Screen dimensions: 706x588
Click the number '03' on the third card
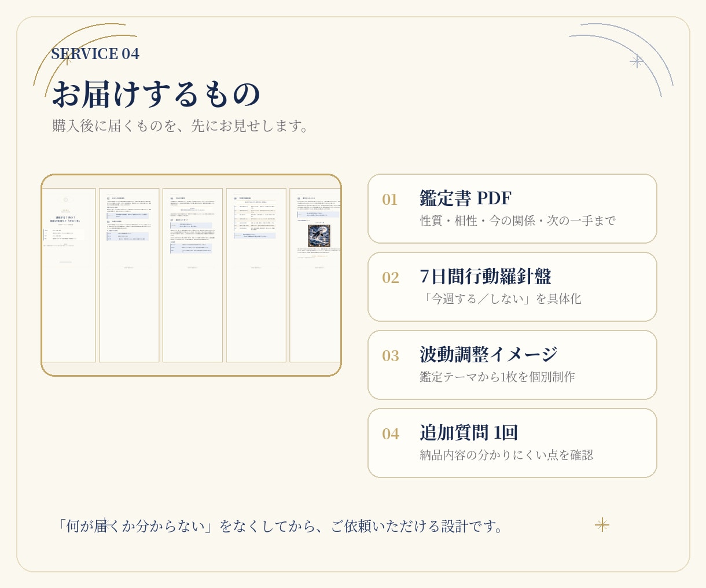pos(391,356)
